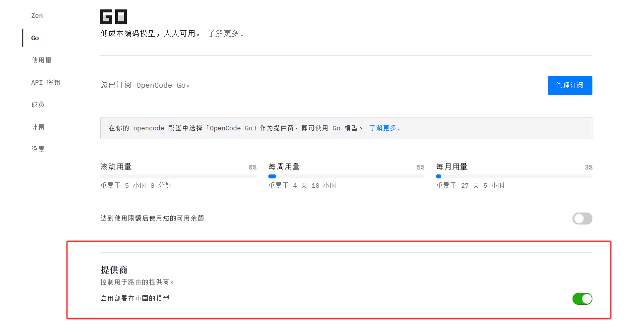Click the 每月用量 label

[x=451, y=167]
